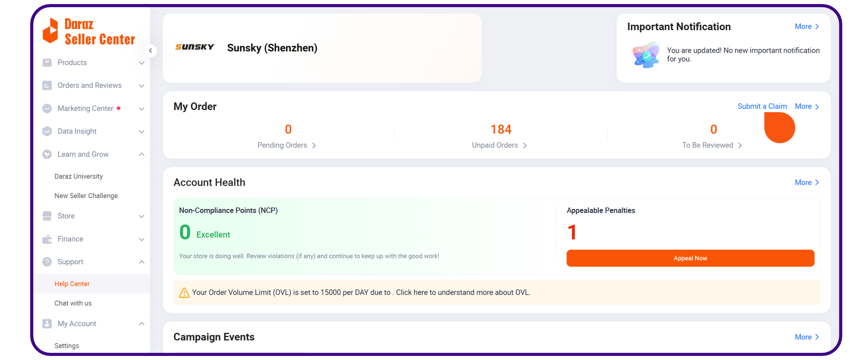868x360 pixels.
Task: Click the Products sidebar icon
Action: click(x=47, y=63)
